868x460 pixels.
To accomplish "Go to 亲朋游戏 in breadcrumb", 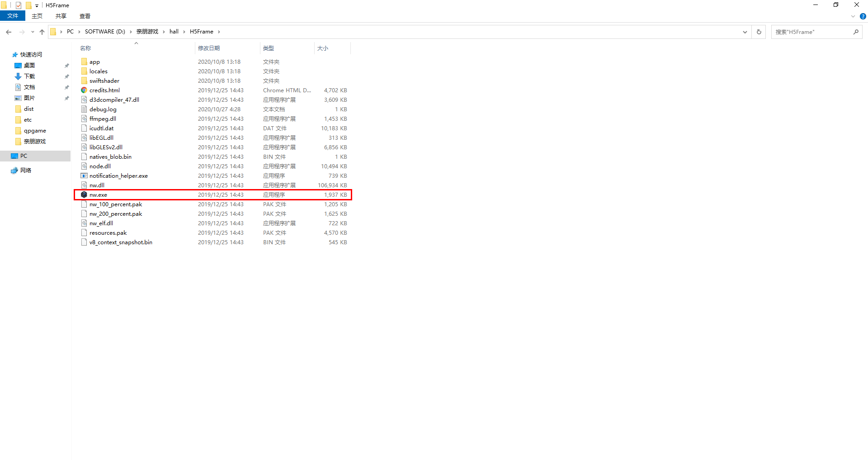I will point(147,32).
